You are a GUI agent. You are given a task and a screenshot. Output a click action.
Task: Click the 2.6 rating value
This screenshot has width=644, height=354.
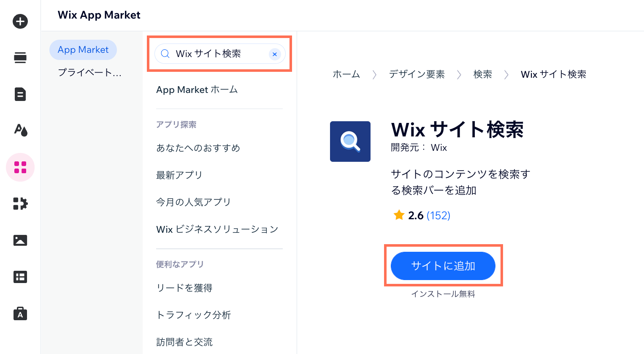[x=416, y=215]
